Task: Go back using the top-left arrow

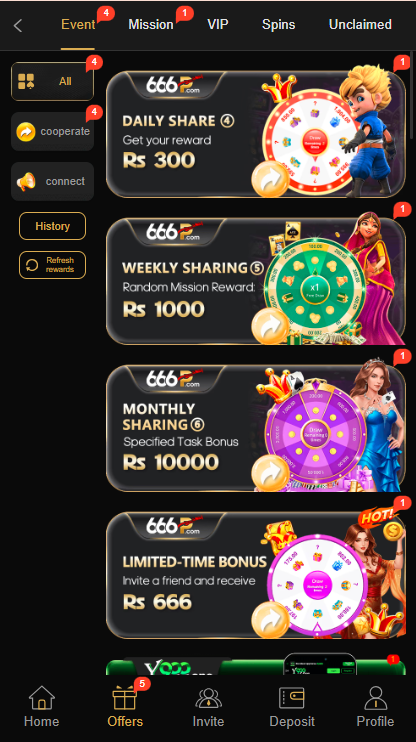Action: (18, 26)
